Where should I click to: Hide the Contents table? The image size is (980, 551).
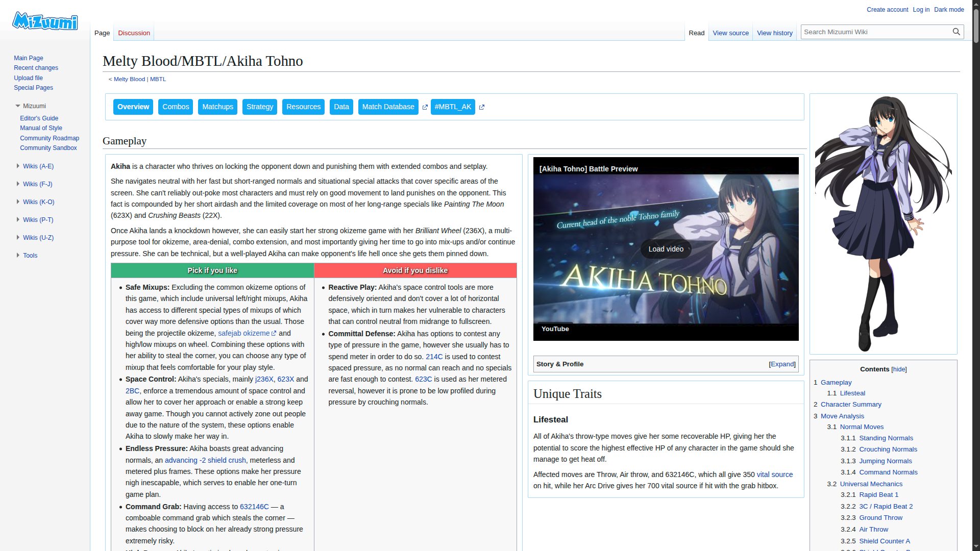coord(899,369)
